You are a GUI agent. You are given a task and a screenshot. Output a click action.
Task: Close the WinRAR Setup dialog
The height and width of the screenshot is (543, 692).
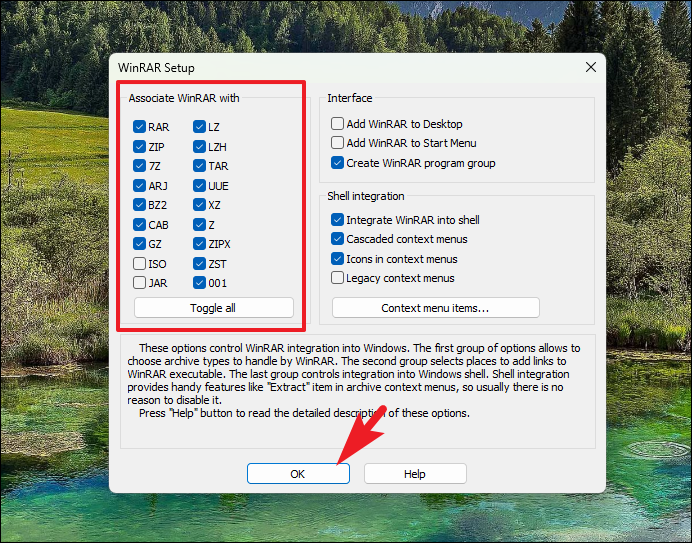click(x=590, y=67)
